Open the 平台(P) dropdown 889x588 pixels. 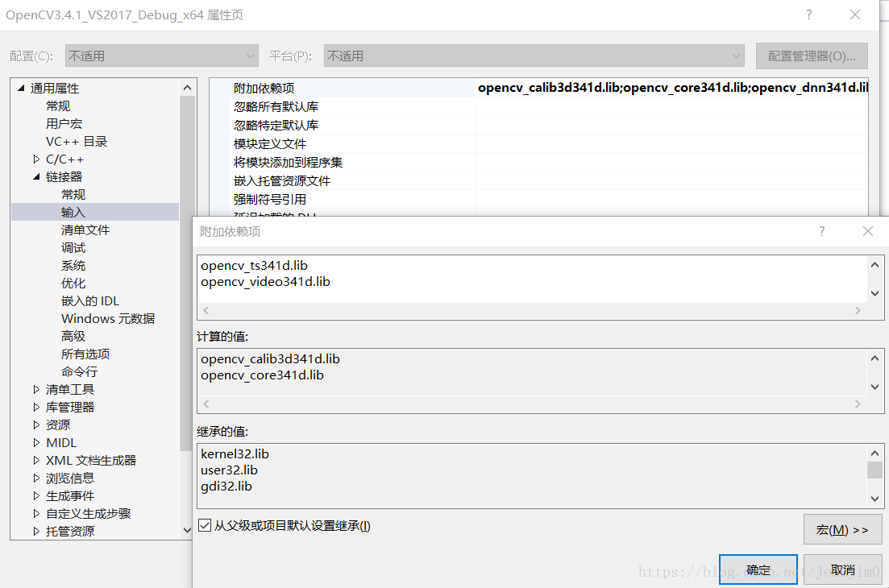pos(534,56)
